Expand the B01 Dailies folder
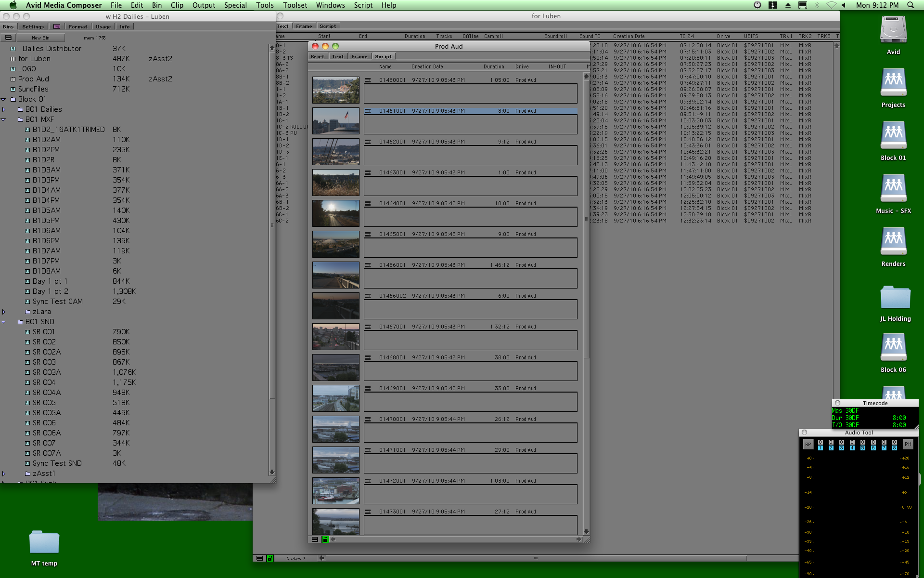 [3, 109]
